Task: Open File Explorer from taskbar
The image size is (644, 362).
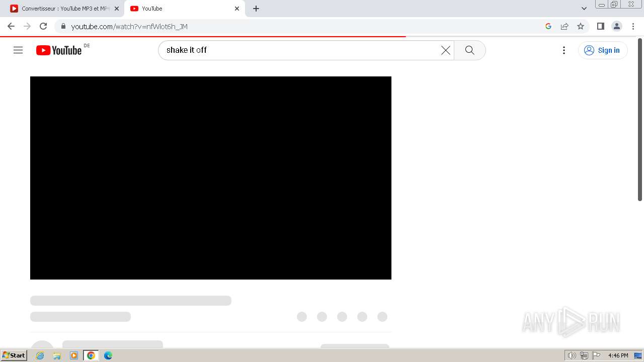Action: [57, 355]
